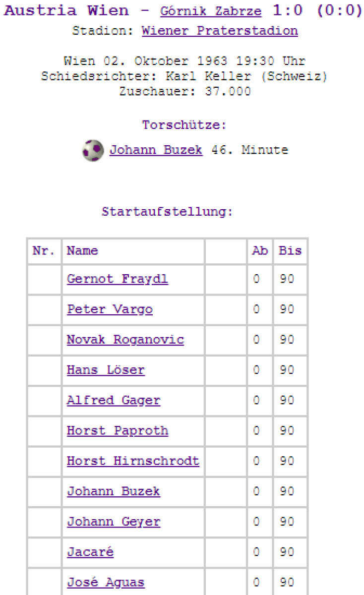Click the Bis column header

pos(290,251)
